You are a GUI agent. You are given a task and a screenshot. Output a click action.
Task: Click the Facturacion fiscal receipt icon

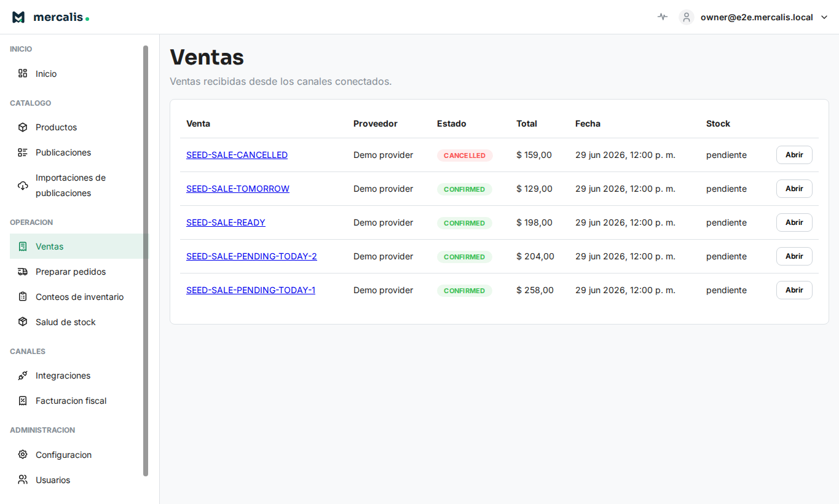pos(23,401)
